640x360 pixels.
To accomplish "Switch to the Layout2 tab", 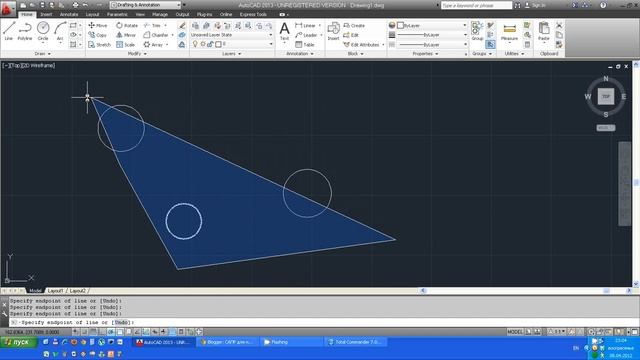I will [x=78, y=291].
